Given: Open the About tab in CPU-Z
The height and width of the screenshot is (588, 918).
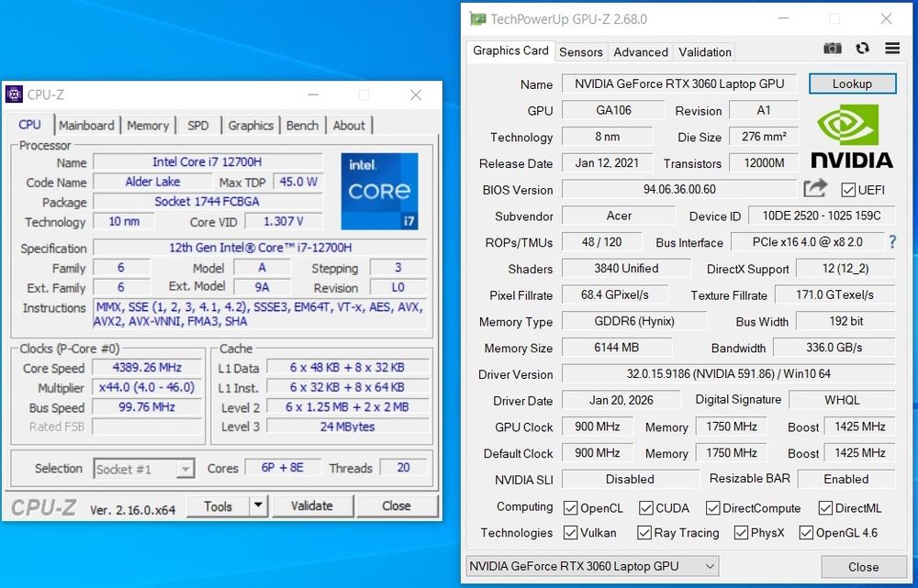Looking at the screenshot, I should pyautogui.click(x=349, y=125).
